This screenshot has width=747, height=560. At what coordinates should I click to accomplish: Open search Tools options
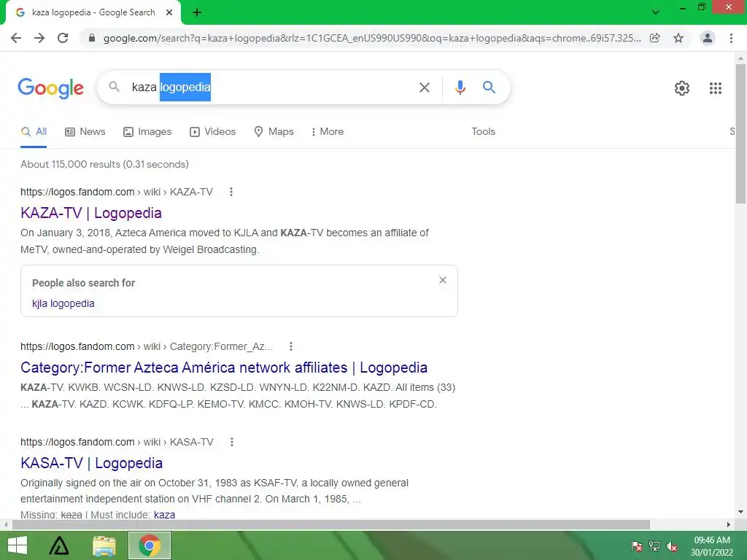[483, 132]
